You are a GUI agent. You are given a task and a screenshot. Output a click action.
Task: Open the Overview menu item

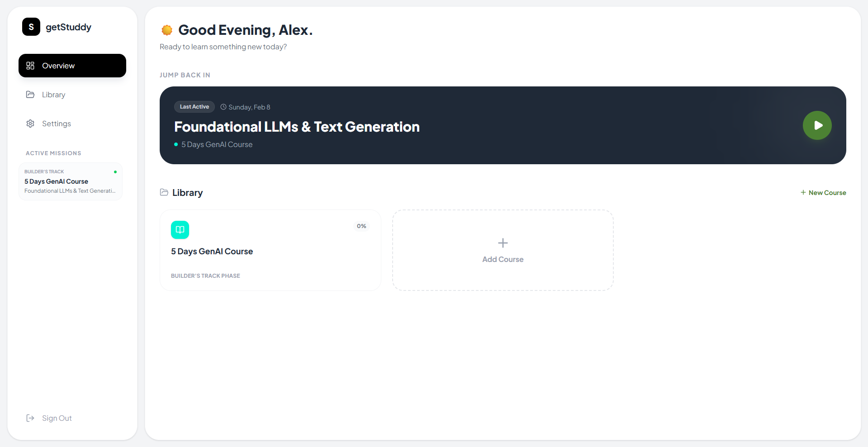point(72,66)
